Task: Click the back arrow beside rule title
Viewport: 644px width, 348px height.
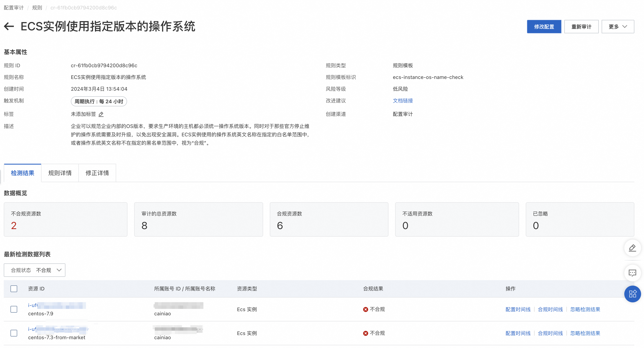Action: coord(9,26)
